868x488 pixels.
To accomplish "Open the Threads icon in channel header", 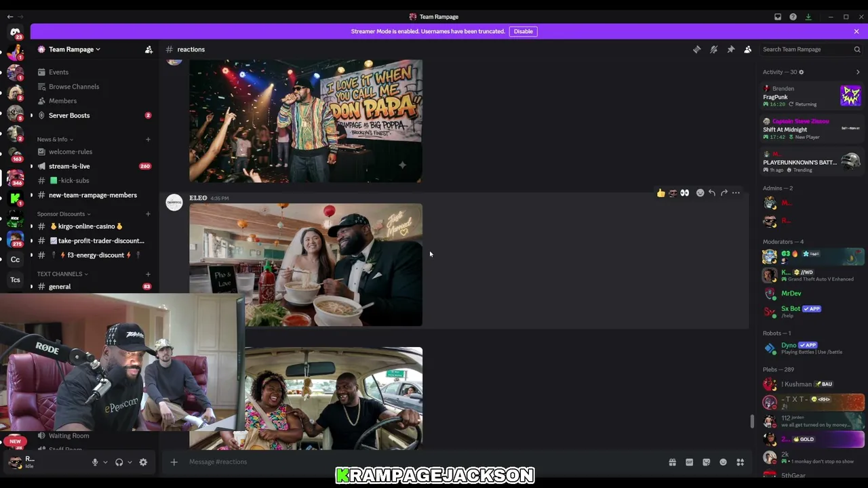I will tap(696, 49).
